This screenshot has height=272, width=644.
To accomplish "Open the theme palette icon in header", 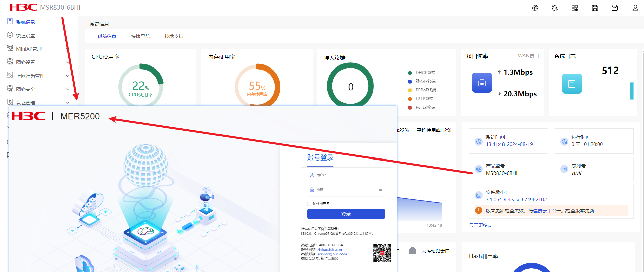I will click(535, 8).
